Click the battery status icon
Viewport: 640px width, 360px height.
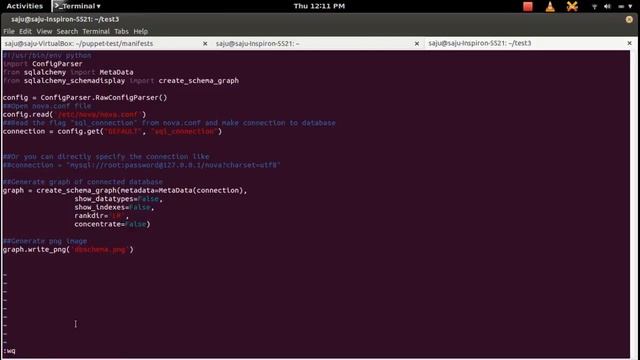(x=621, y=7)
